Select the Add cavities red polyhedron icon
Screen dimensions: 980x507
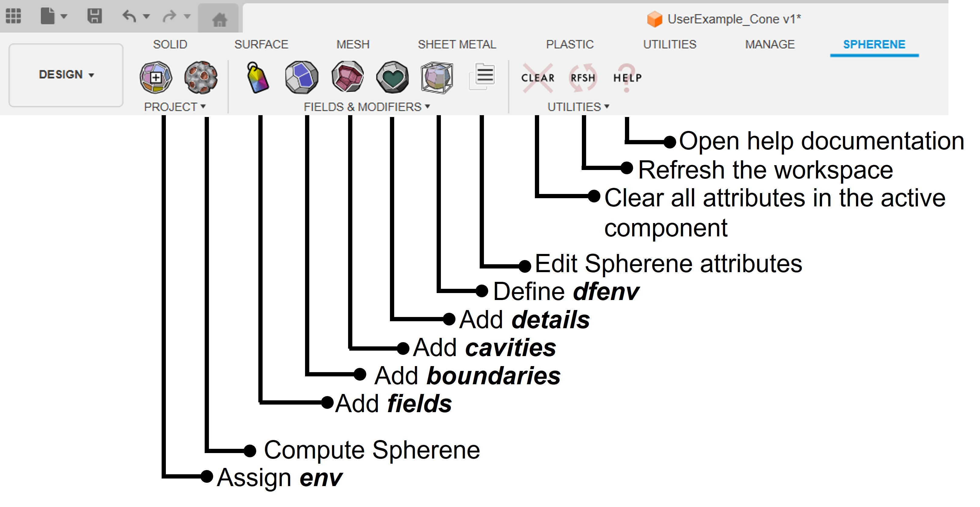click(x=347, y=78)
